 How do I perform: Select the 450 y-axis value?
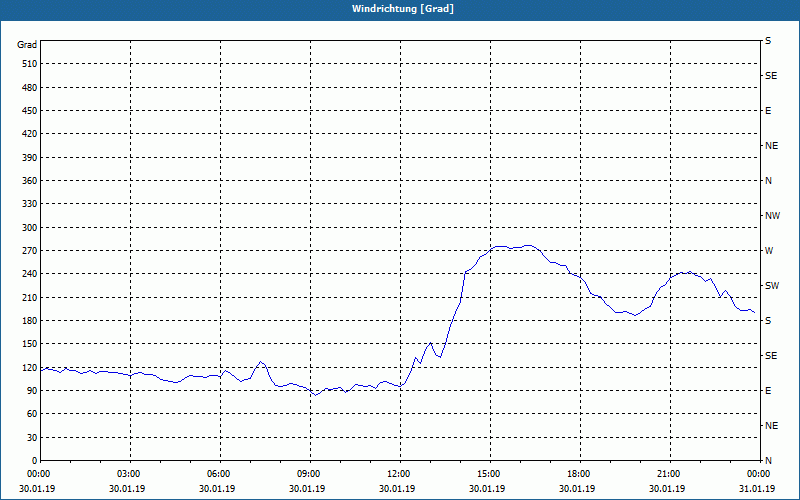[x=30, y=111]
